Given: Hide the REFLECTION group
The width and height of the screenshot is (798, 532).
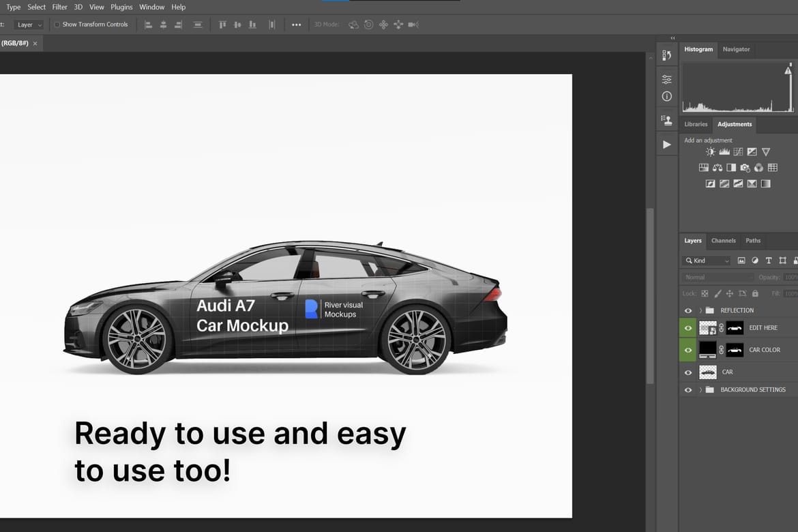Looking at the screenshot, I should pos(688,310).
